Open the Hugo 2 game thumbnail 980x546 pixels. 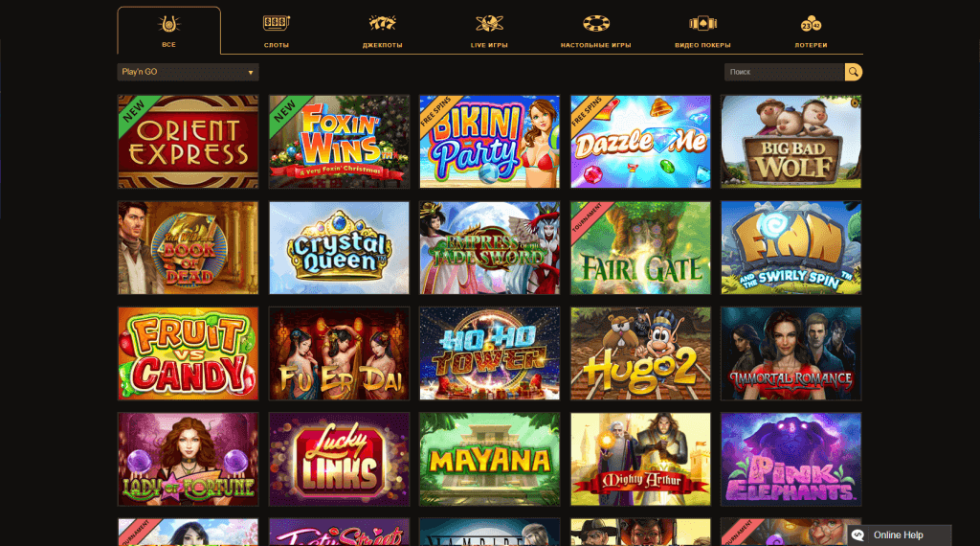(x=640, y=353)
